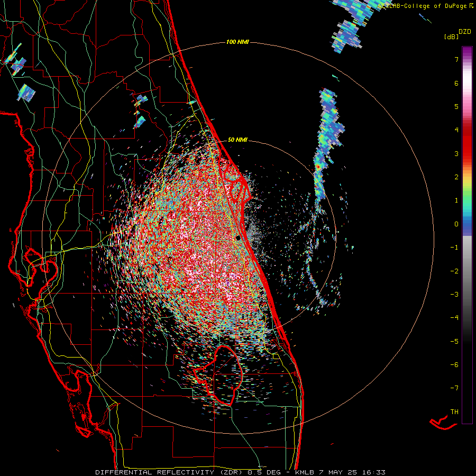Screen dimensions: 476x476
Task: Click the -1 value on color scale
Action: (x=454, y=248)
